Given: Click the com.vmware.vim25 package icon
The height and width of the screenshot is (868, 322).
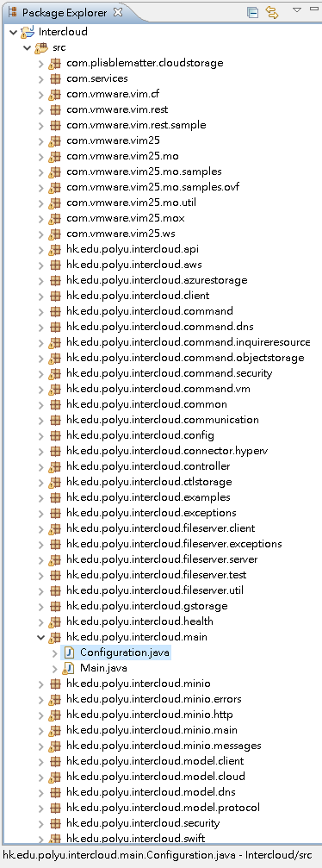Looking at the screenshot, I should tap(54, 141).
